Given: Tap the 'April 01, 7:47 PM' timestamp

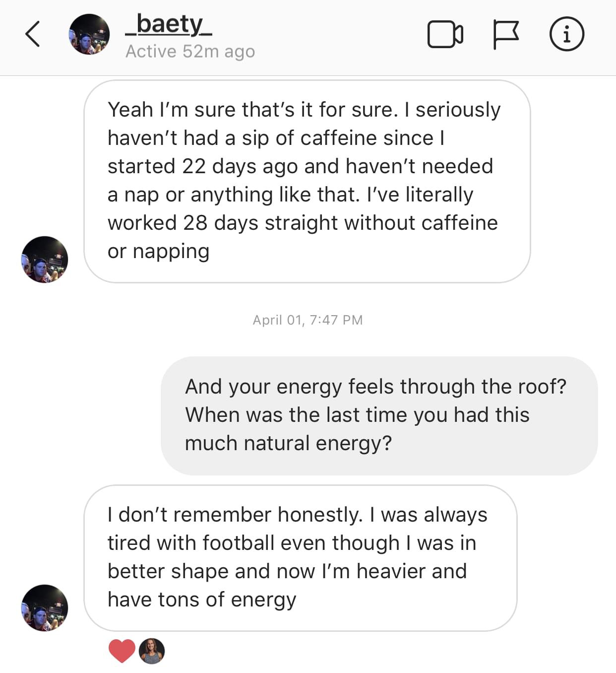Looking at the screenshot, I should [x=308, y=320].
